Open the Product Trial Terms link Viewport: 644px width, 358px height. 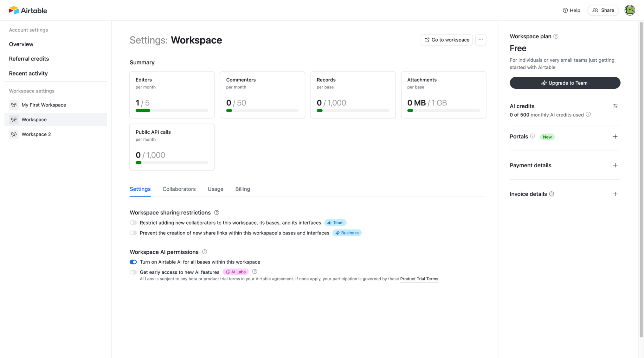419,279
